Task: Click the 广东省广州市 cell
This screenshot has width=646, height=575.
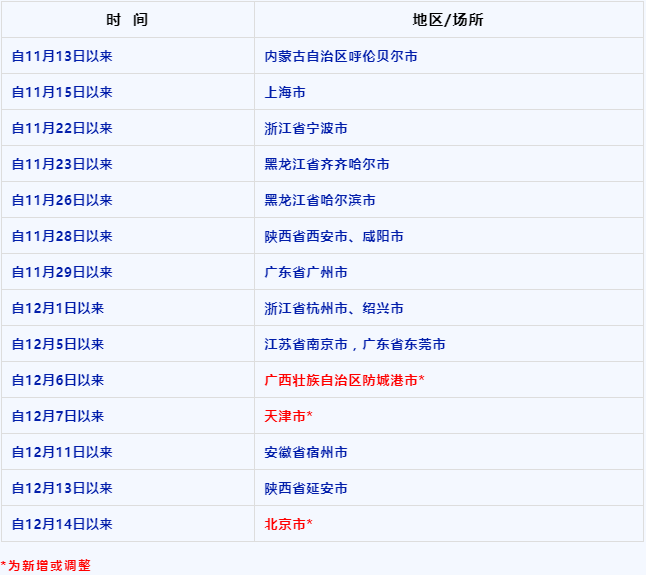Action: (x=449, y=272)
